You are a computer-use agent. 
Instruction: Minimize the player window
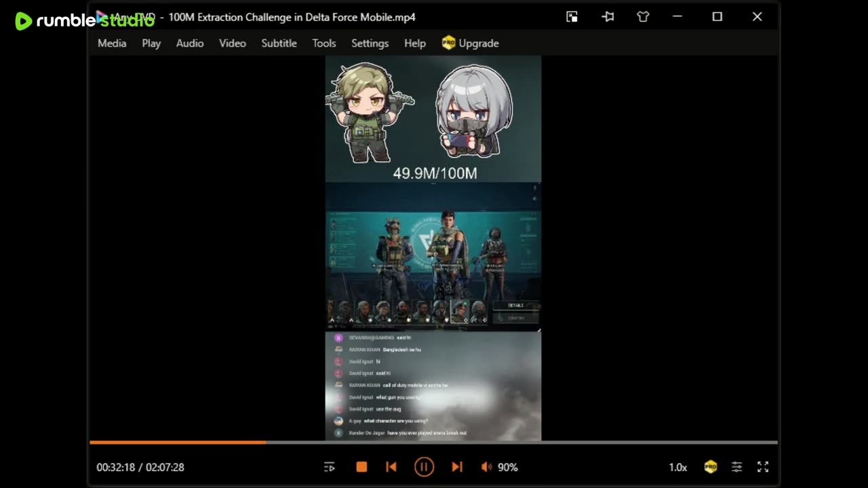point(677,17)
